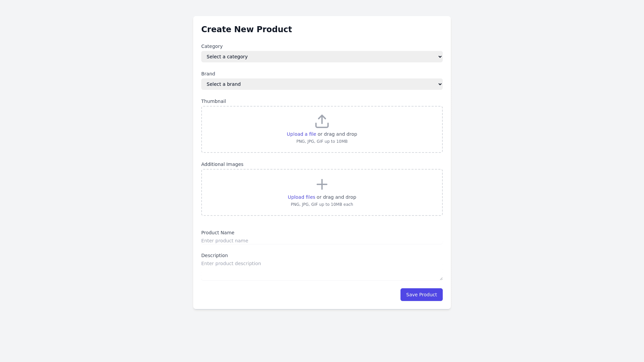
Task: Click the Brand field label
Action: tap(208, 74)
